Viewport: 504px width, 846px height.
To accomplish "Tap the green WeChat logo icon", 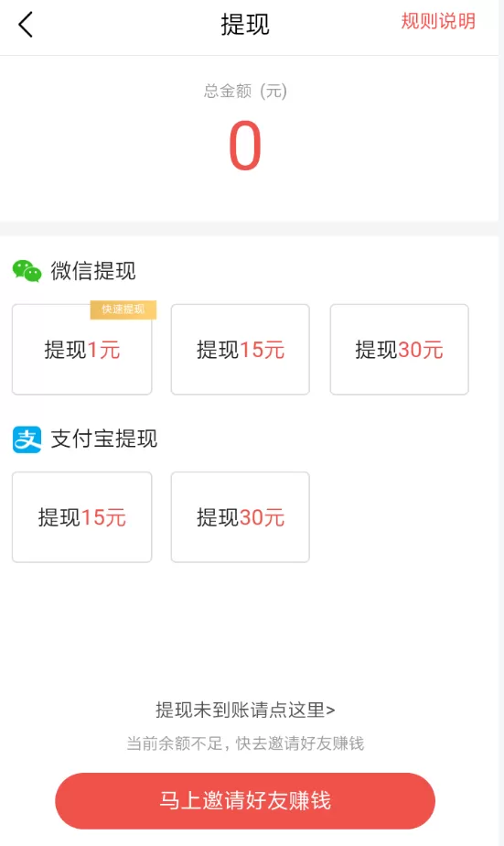I will point(27,271).
